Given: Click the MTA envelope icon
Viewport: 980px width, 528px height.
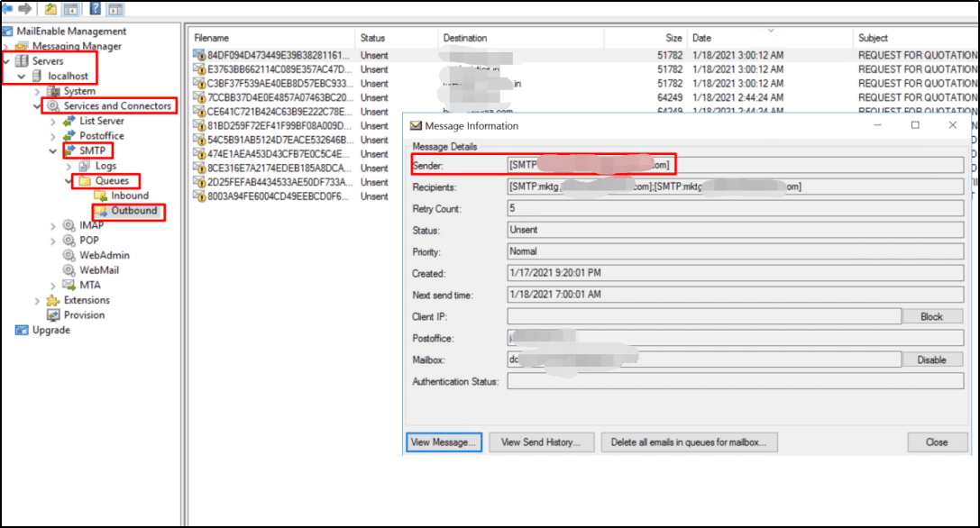Looking at the screenshot, I should coord(69,286).
